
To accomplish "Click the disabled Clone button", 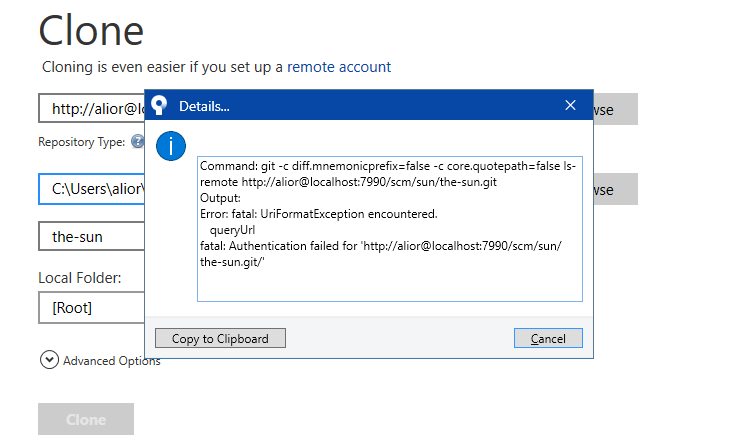I will (86, 419).
